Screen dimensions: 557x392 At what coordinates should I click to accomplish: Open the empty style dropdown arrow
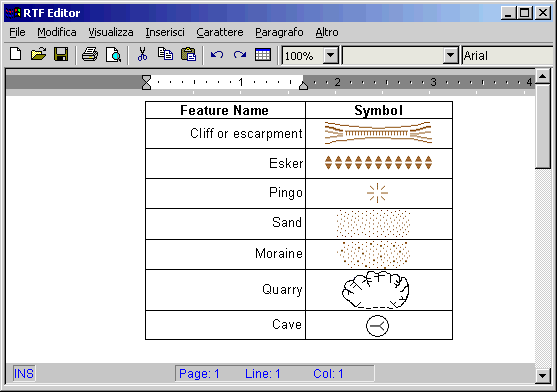(x=450, y=55)
